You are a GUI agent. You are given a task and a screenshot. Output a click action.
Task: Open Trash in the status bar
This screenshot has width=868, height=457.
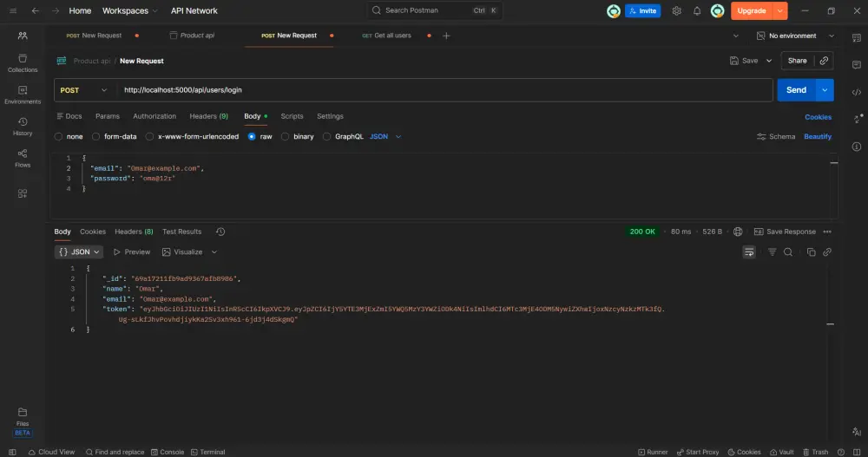click(x=815, y=452)
